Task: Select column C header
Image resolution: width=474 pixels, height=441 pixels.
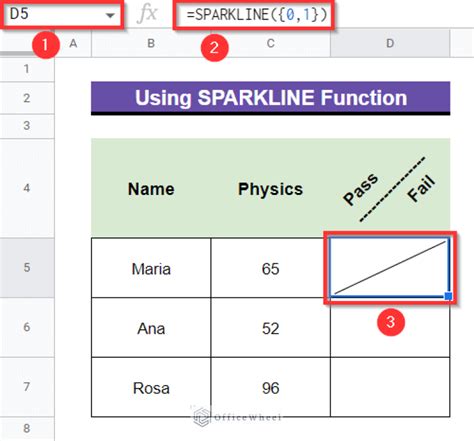Action: click(271, 43)
